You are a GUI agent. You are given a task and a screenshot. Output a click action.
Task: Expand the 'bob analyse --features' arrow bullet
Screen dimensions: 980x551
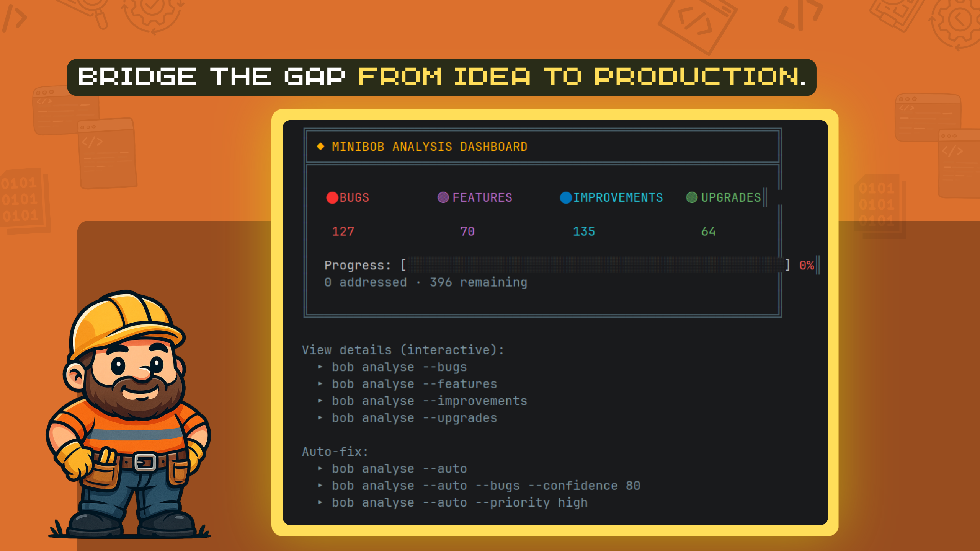point(320,383)
